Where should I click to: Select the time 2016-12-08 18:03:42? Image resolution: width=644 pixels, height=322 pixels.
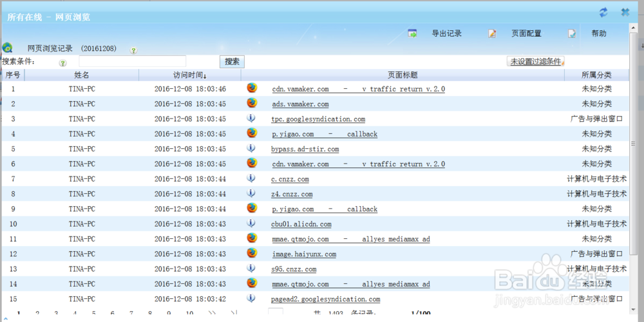(190, 299)
